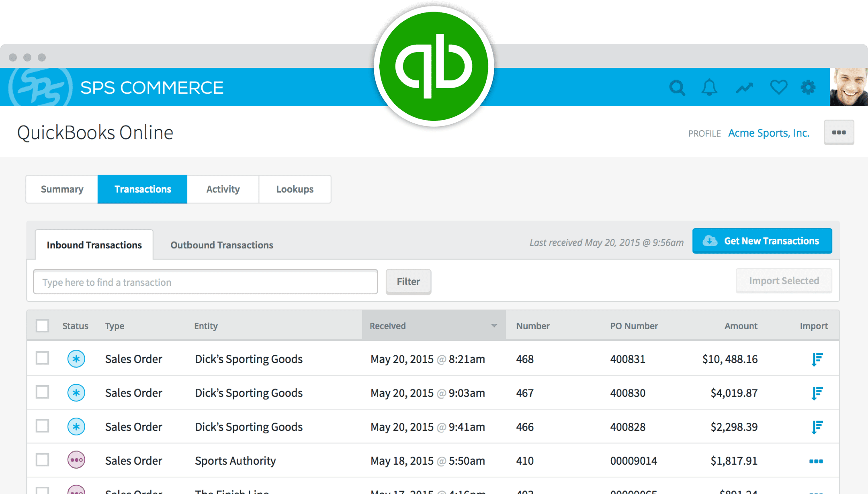The width and height of the screenshot is (868, 494).
Task: Toggle the select-all checkbox in table header
Action: 42,325
